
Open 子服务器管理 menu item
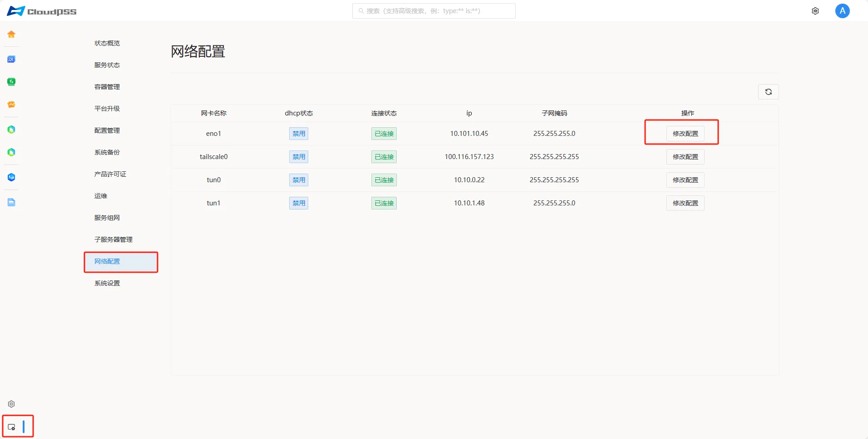113,239
